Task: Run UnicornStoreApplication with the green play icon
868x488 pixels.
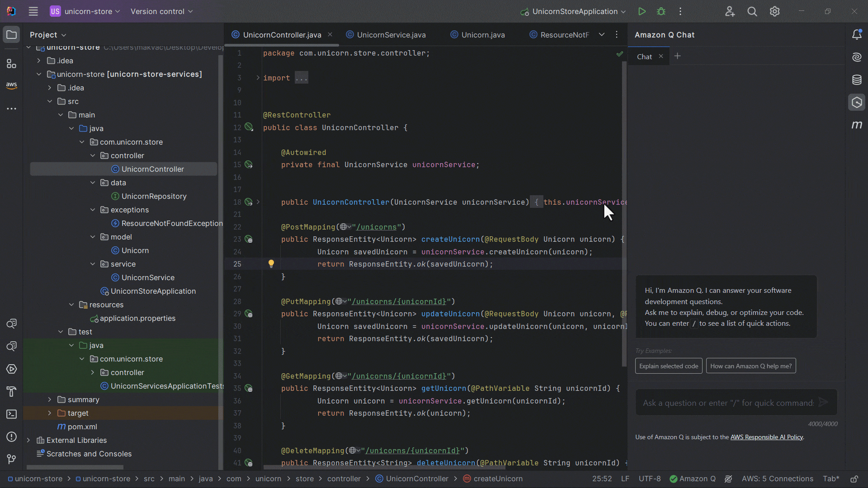Action: click(642, 11)
